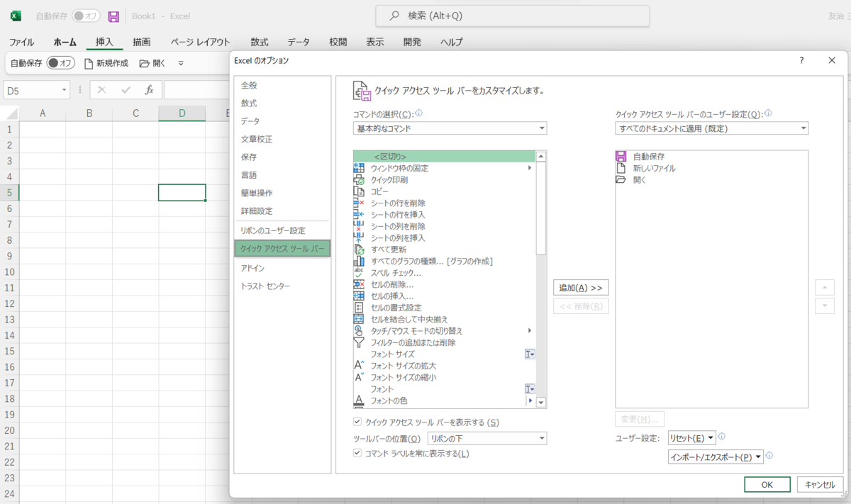The image size is (851, 504).
Task: Click the 追加(A) >> button
Action: [x=581, y=288]
